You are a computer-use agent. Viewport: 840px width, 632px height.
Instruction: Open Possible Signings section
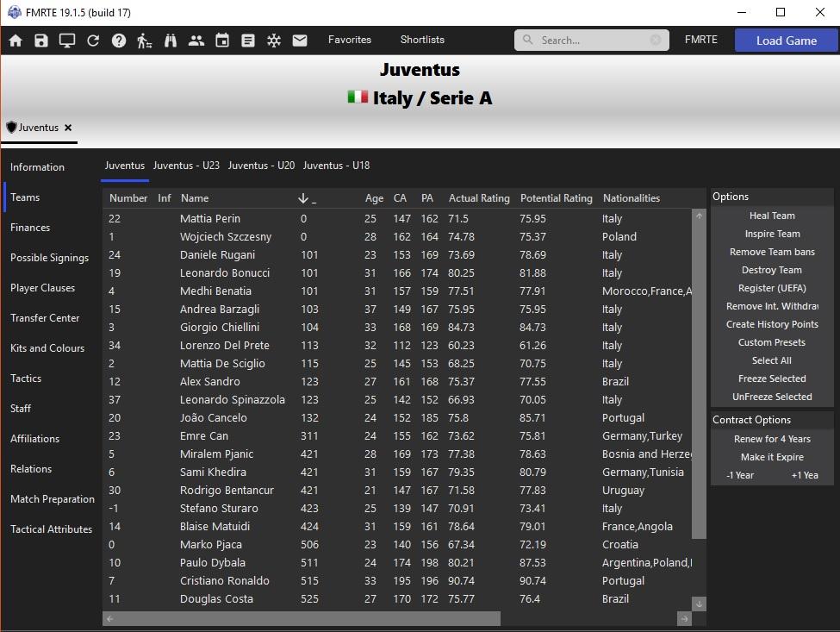(49, 258)
